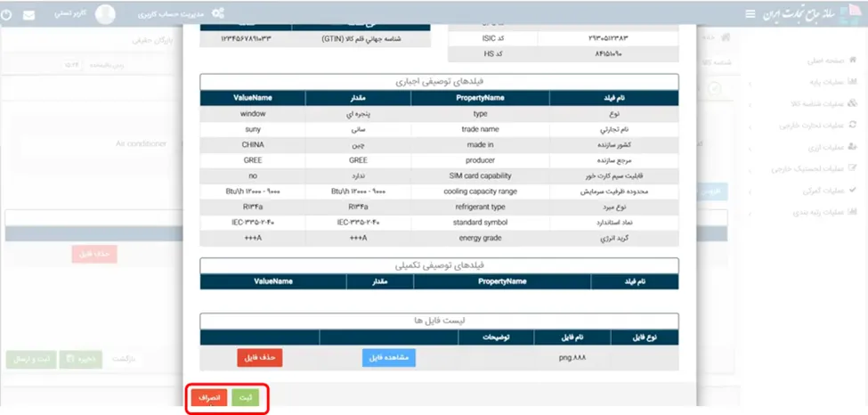The image size is (868, 415).
Task: Click the 'cooling capacity range' cell
Action: 480,191
